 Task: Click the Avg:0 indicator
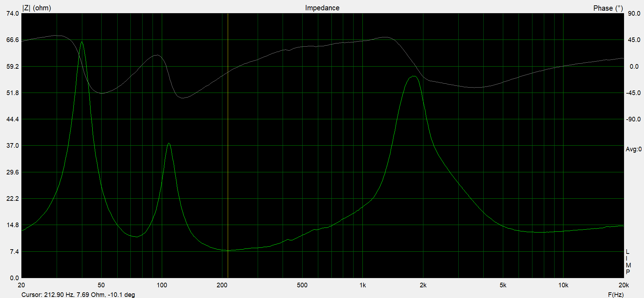tap(633, 149)
